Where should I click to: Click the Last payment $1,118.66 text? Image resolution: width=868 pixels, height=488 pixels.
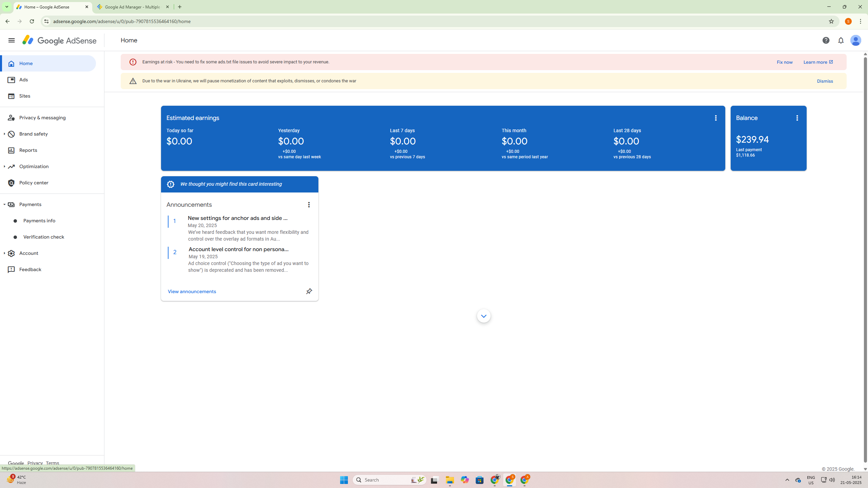pos(749,152)
